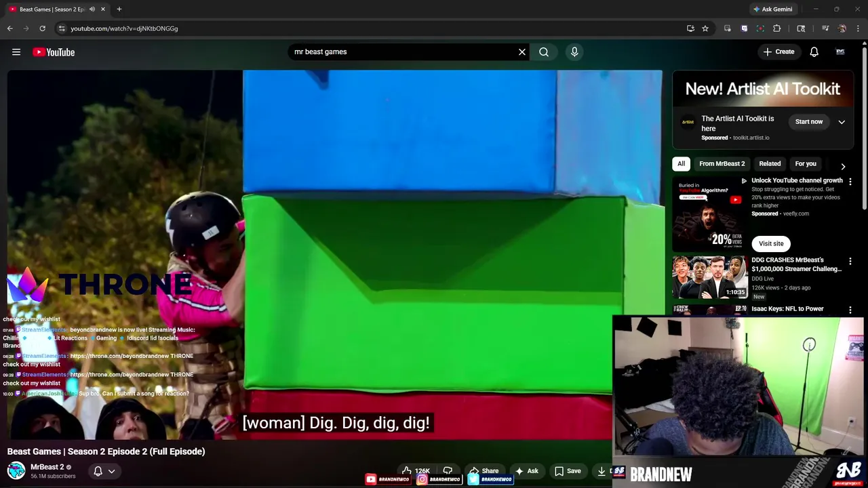Run search with the magnifier button
The width and height of the screenshot is (868, 488).
tap(544, 52)
